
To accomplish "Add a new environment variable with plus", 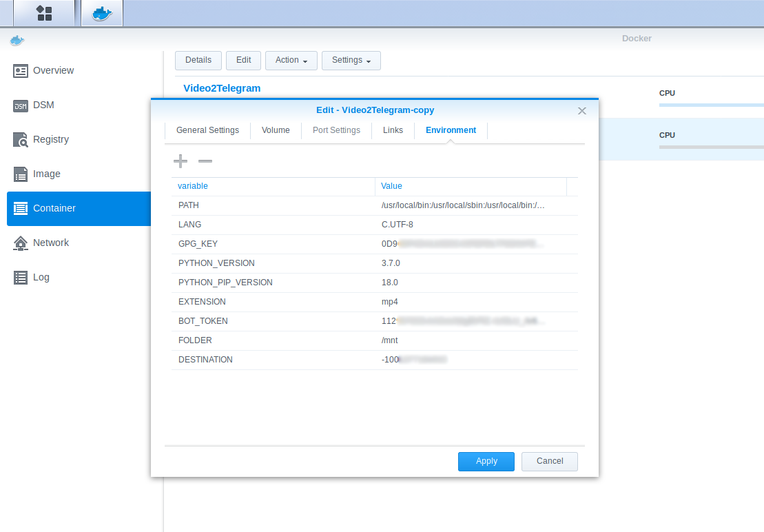I will (x=180, y=161).
